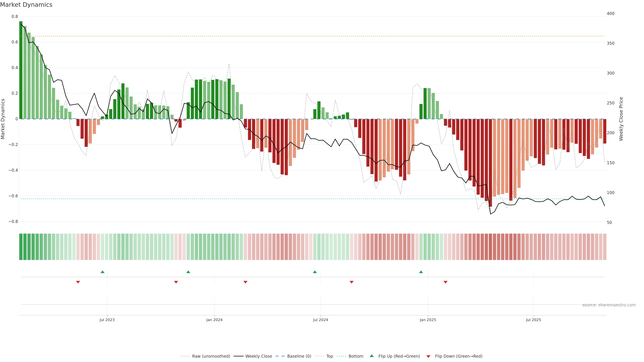The image size is (644, 362).
Task: Click the red flip-down triangle after Jul 2024
Action: (352, 282)
